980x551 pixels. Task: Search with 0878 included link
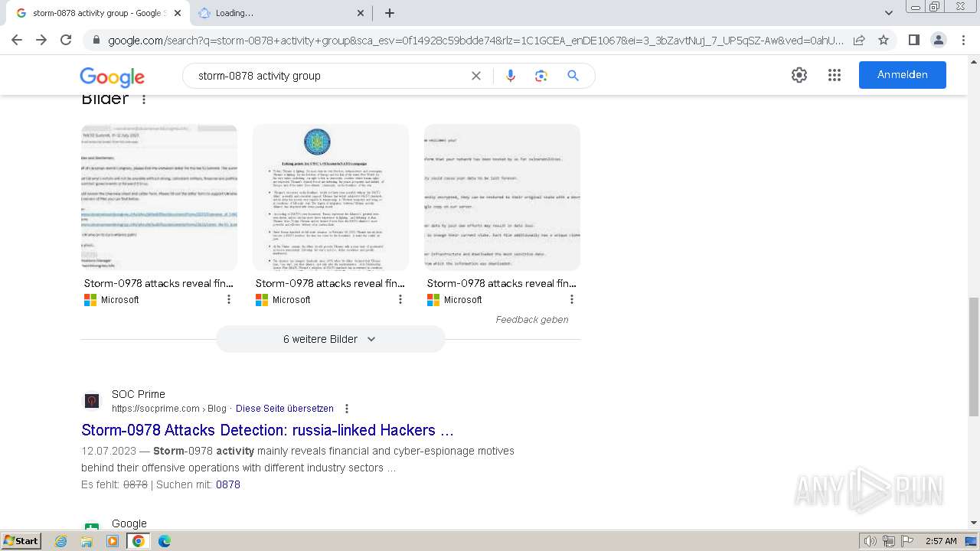click(x=228, y=484)
